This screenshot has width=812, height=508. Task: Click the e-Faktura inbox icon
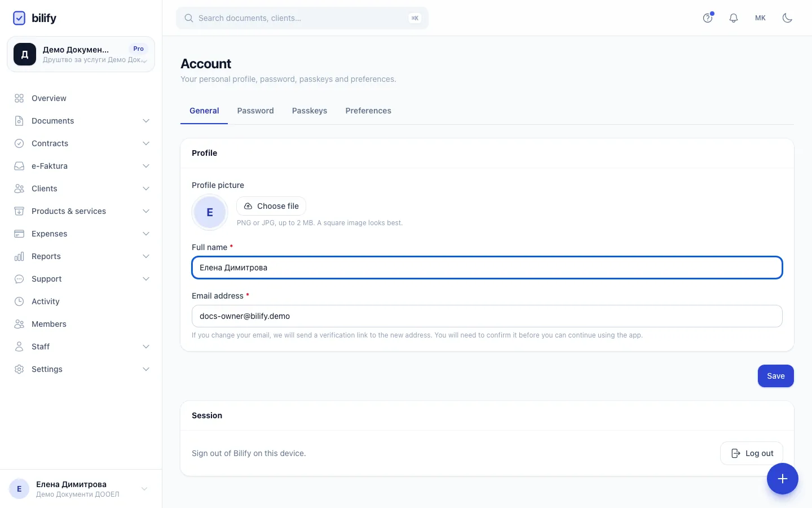(19, 166)
